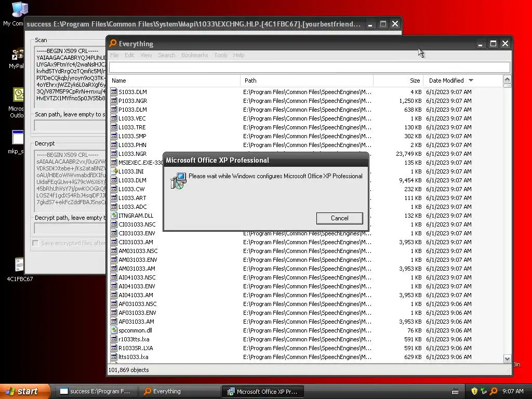Click the security shield tray icon
The width and height of the screenshot is (532, 399).
coord(474,391)
